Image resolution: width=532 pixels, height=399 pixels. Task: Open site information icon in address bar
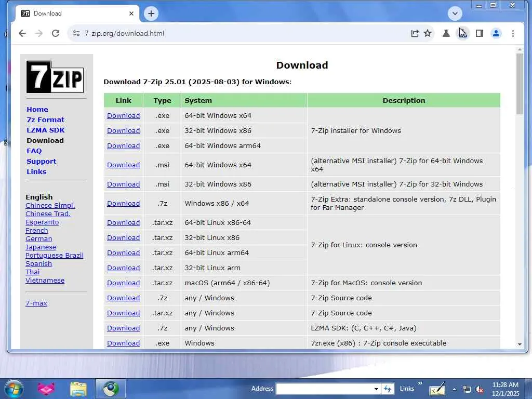pos(76,33)
